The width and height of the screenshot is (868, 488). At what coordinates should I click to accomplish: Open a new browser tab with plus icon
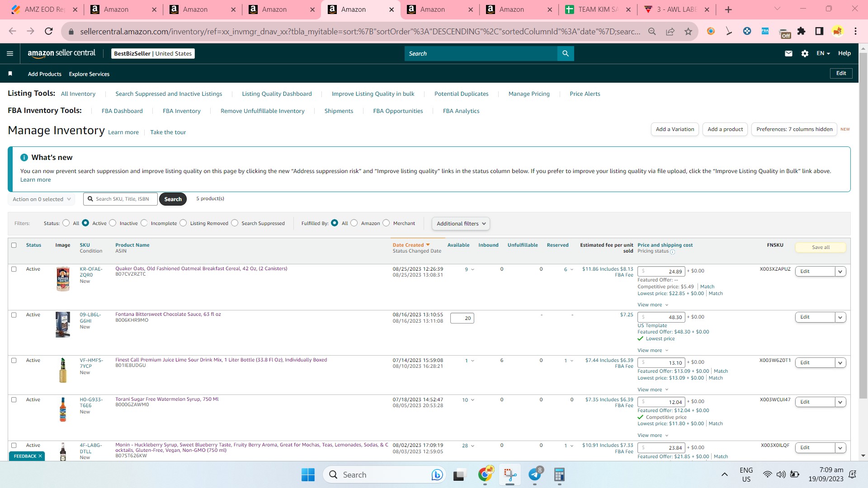click(728, 9)
